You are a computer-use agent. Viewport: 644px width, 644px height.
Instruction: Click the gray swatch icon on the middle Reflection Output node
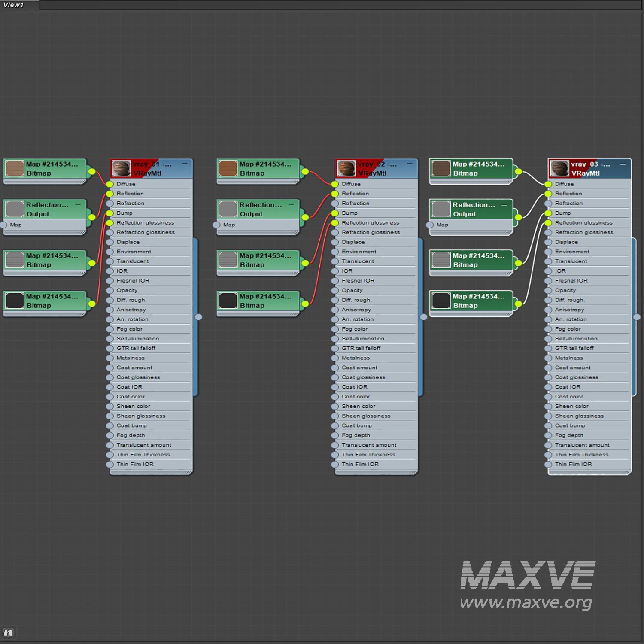pos(228,209)
